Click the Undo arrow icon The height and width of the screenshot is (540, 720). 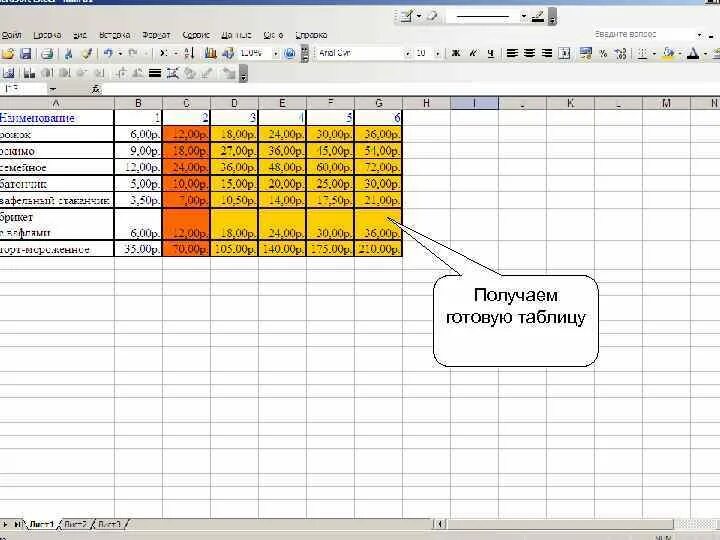click(108, 54)
